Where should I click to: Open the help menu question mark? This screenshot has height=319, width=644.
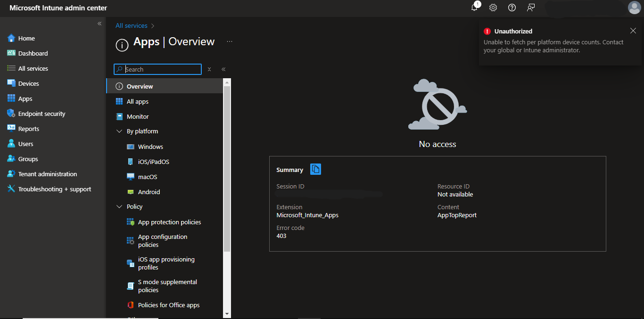click(512, 8)
